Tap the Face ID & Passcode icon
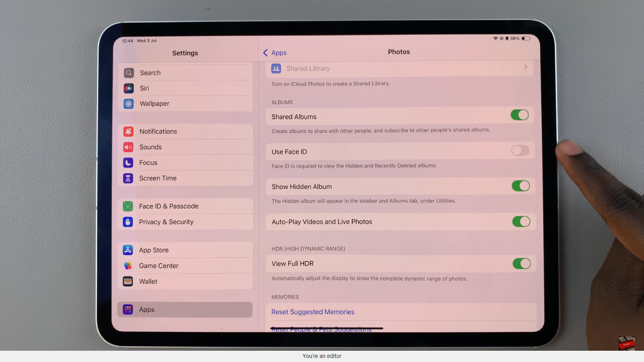This screenshot has width=644, height=362. pyautogui.click(x=128, y=206)
